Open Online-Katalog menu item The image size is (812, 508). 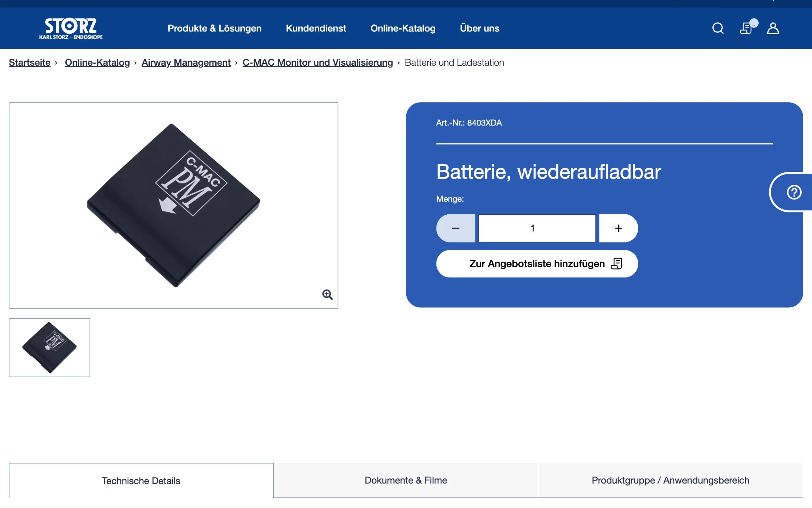tap(403, 28)
